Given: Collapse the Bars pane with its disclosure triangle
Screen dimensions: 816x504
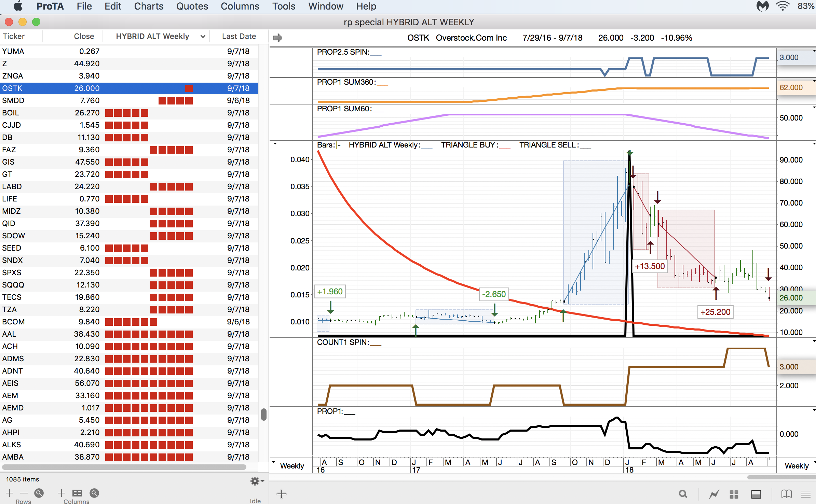Looking at the screenshot, I should 275,143.
